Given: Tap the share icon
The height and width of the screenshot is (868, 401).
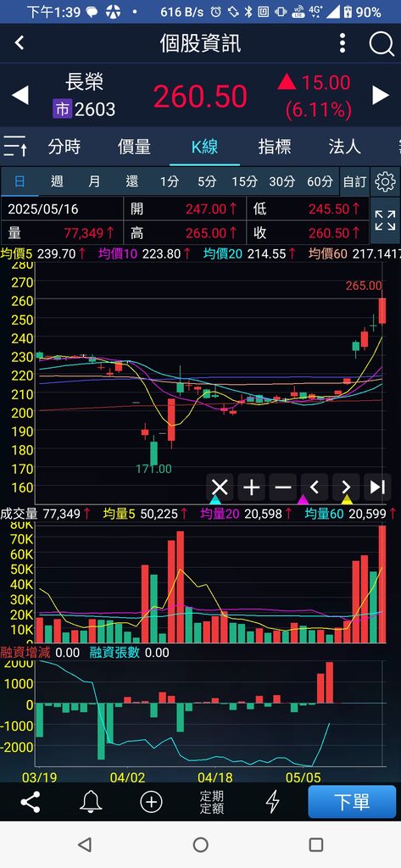Looking at the screenshot, I should point(30,802).
